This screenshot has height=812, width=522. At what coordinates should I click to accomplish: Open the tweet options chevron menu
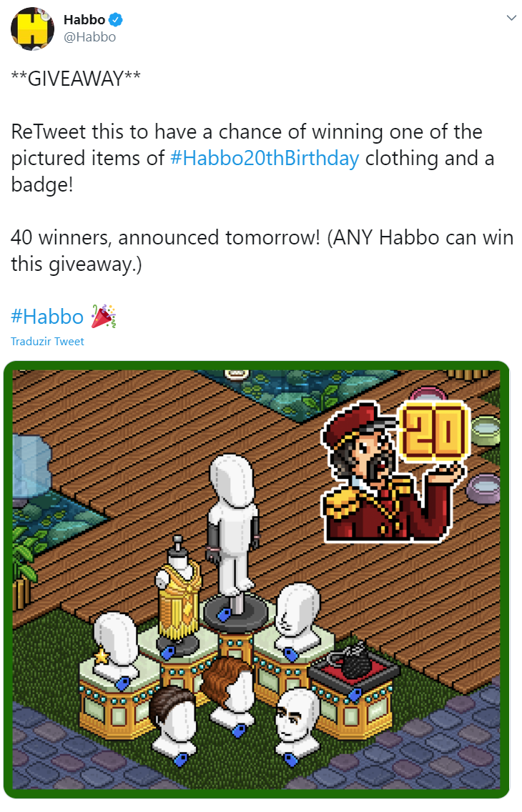pyautogui.click(x=511, y=18)
